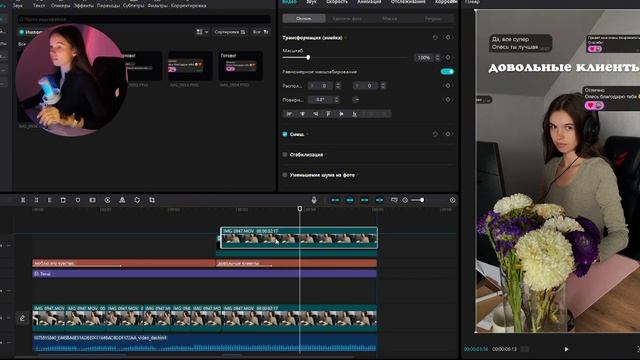Screen dimensions: 640x360
Task: Reset the Смеш. blend section
Action: (x=435, y=134)
